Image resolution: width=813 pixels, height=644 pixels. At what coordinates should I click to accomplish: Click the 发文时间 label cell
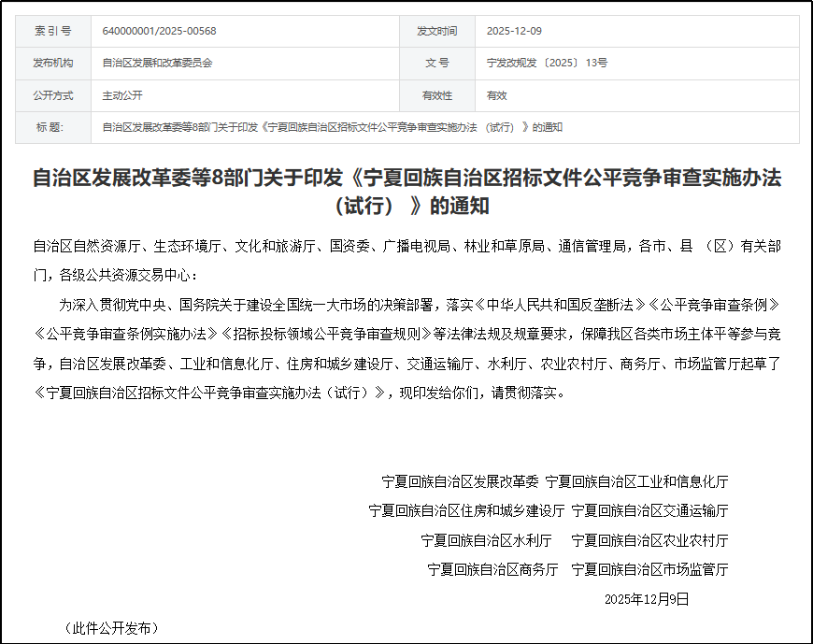[x=437, y=32]
